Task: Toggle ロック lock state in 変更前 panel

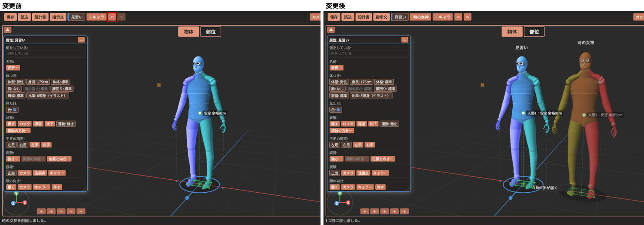Action: tap(25, 124)
